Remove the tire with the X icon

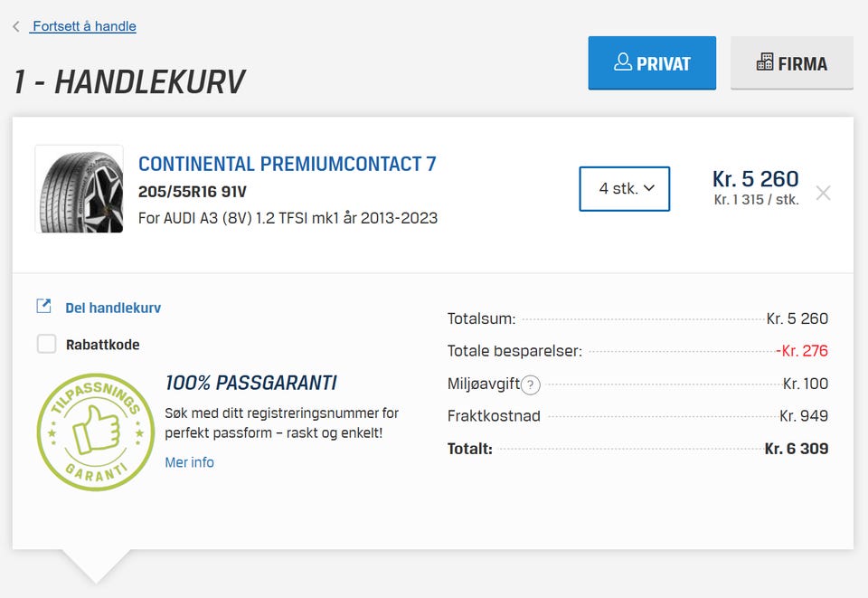click(x=823, y=193)
